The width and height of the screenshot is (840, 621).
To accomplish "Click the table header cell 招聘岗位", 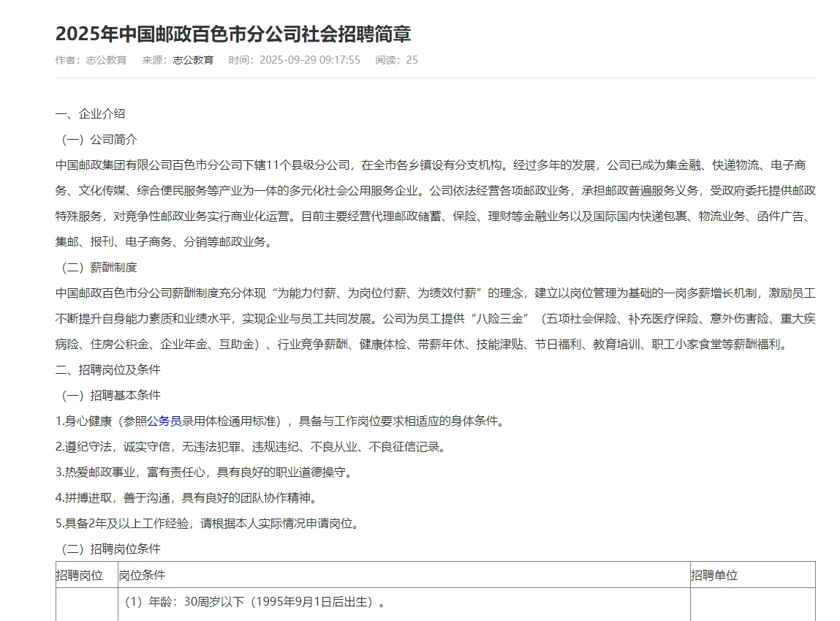I will (x=87, y=576).
